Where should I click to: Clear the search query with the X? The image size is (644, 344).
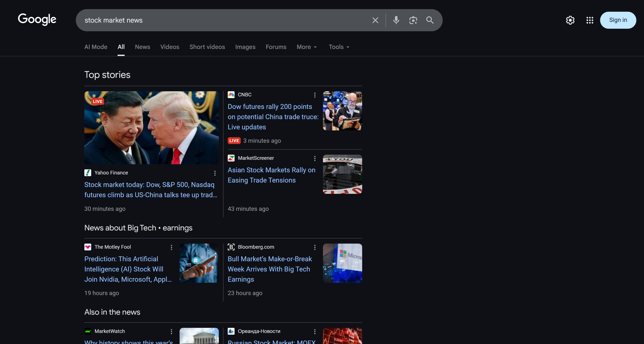[375, 20]
